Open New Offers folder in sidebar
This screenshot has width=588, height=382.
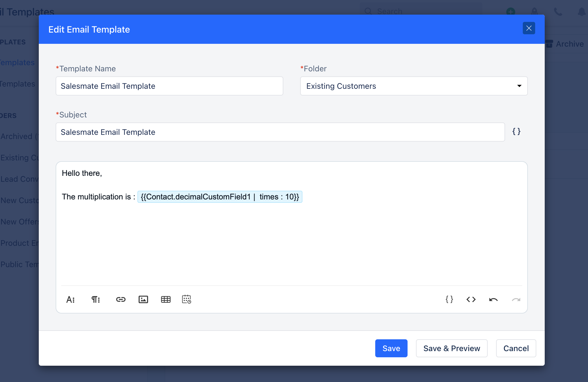click(19, 222)
